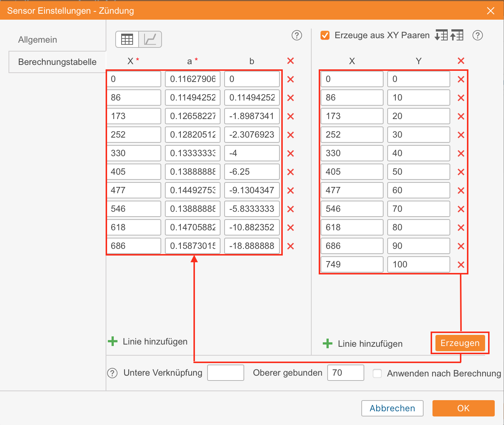Switch to graph view icon
504x425 pixels.
150,39
